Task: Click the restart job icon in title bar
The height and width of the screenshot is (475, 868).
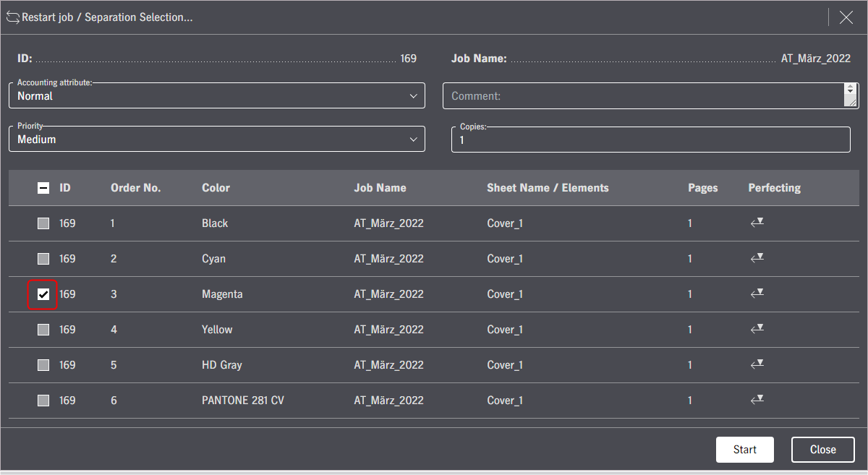Action: [12, 16]
